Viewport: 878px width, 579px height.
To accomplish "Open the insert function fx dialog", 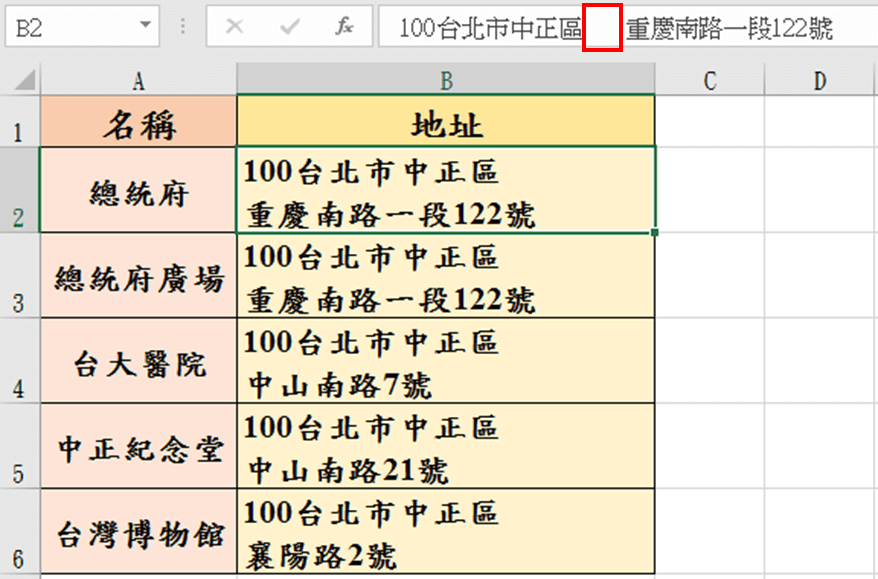I will tap(344, 27).
